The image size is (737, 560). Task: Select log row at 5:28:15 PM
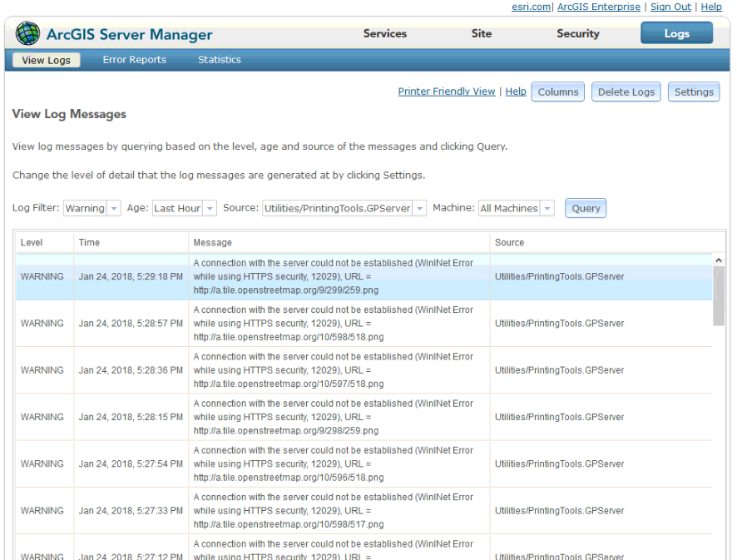[364, 417]
